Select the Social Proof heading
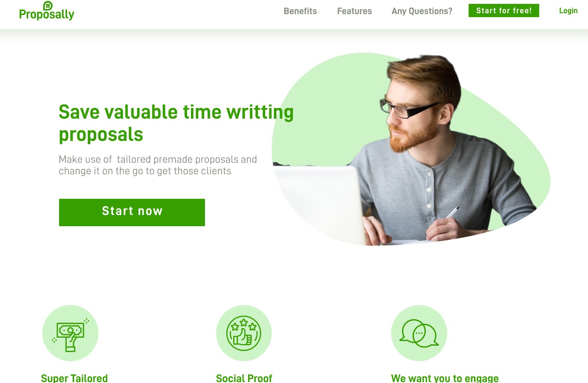 [244, 378]
